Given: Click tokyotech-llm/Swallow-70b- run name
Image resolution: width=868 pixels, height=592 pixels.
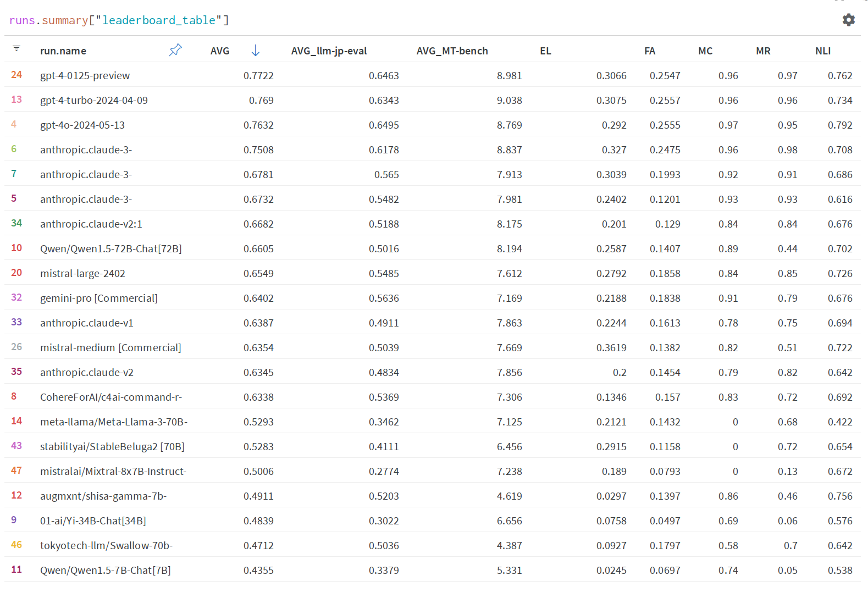Looking at the screenshot, I should pos(106,546).
